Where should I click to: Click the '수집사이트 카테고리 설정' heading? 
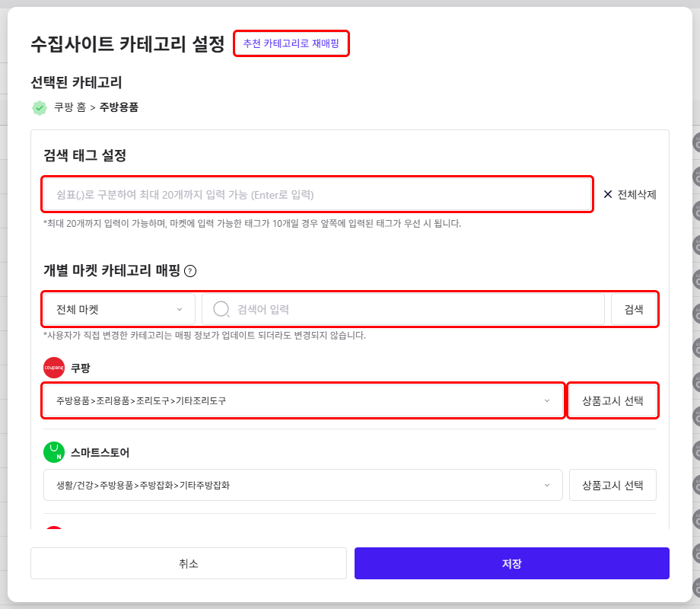[x=128, y=44]
